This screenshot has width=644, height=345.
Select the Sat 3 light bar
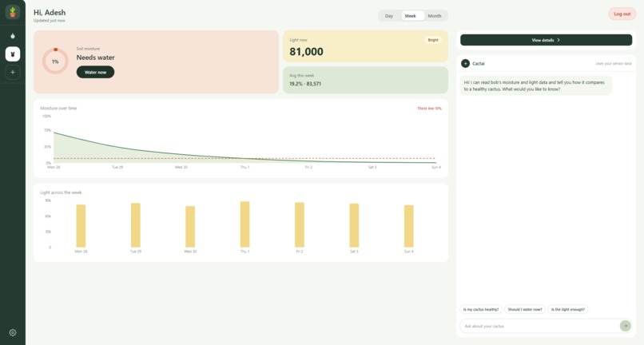coord(354,225)
